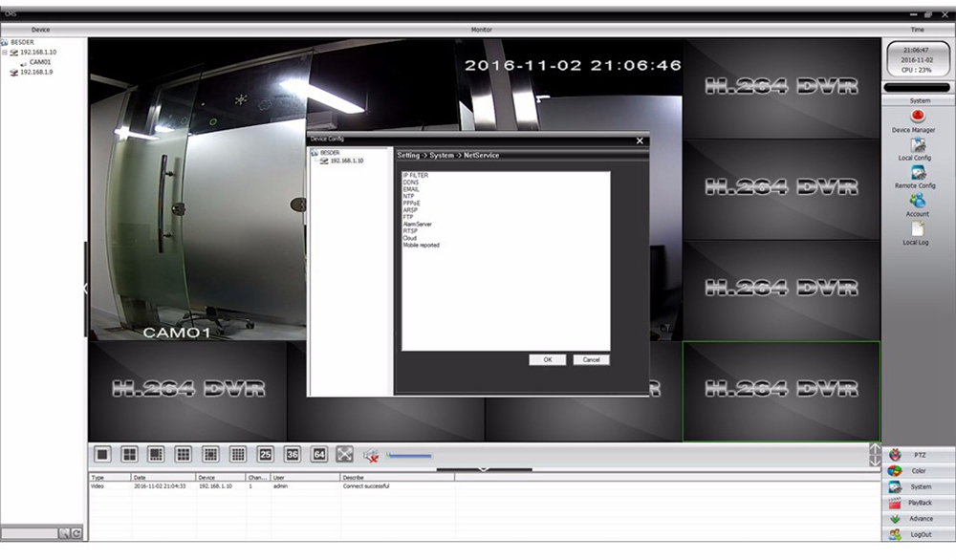Image resolution: width=956 pixels, height=560 pixels.
Task: Switch to 36-window layout
Action: (292, 454)
